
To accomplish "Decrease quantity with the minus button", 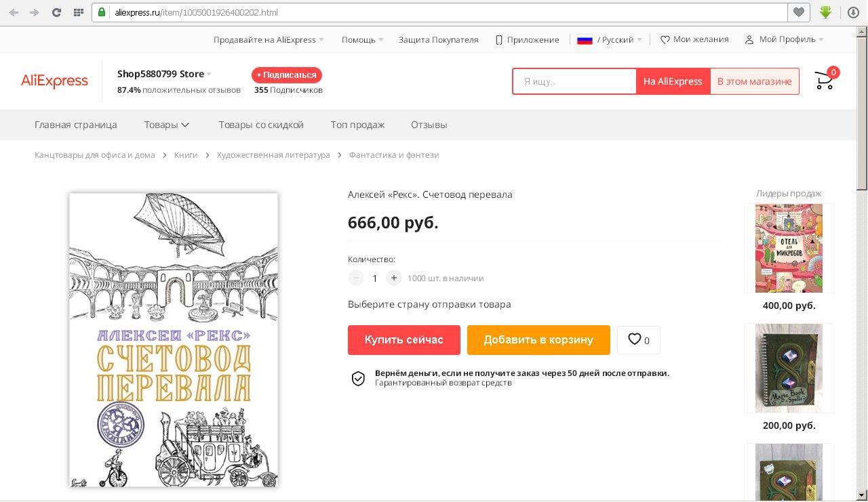I will point(356,278).
